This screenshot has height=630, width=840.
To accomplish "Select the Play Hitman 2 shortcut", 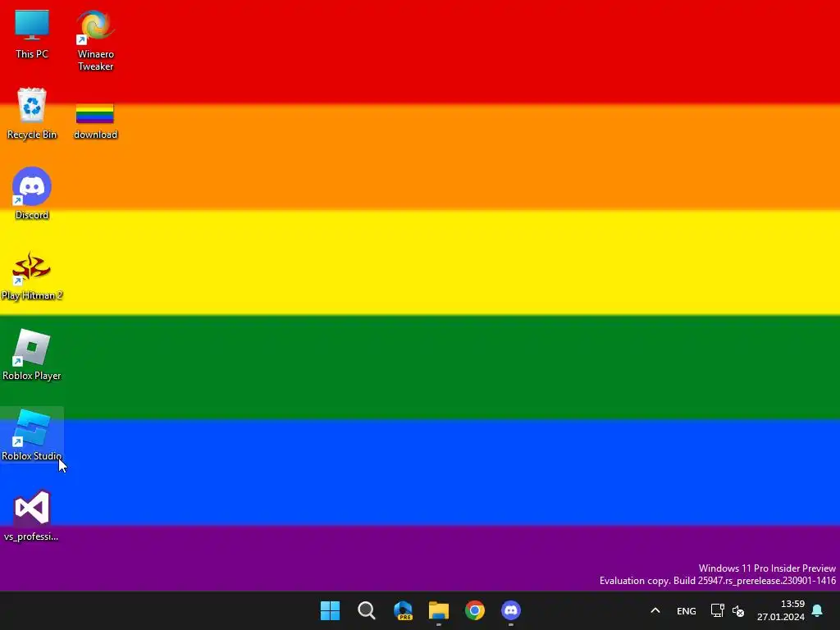I will (x=32, y=276).
